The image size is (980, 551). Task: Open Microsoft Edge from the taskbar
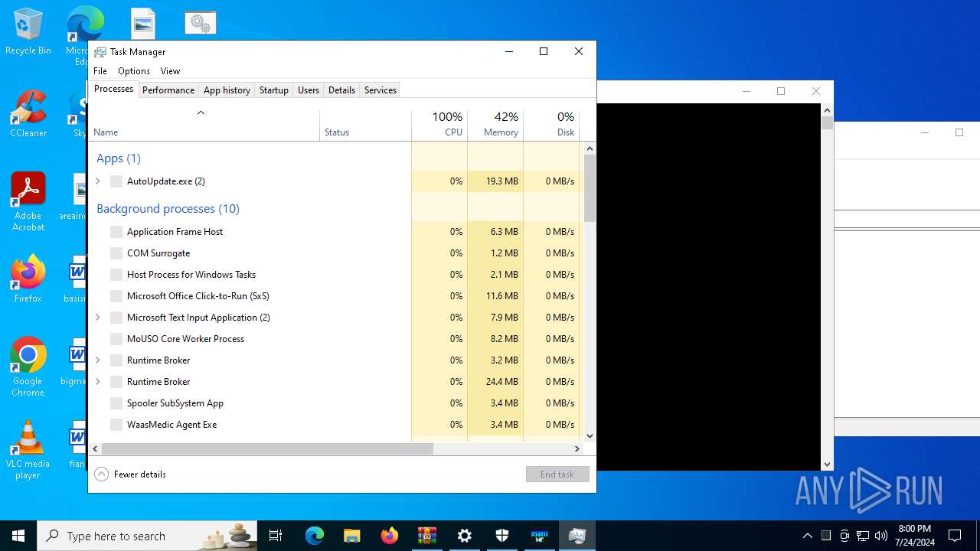coord(315,536)
